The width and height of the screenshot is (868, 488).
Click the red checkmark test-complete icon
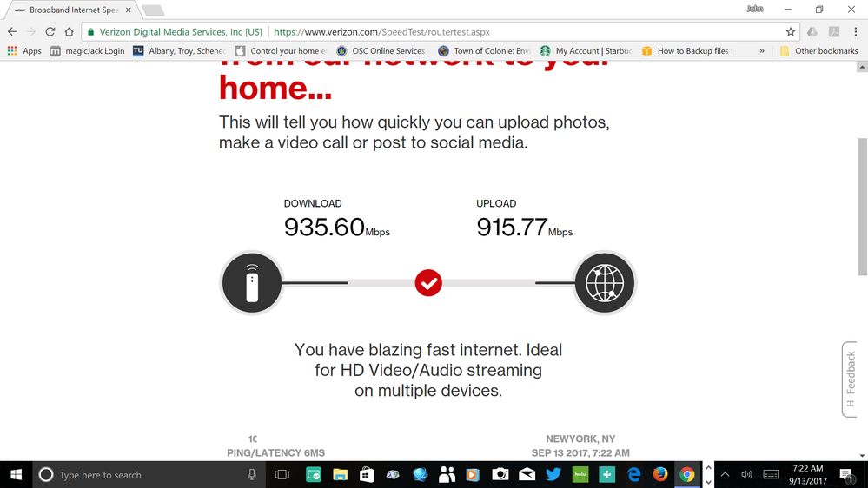point(428,283)
